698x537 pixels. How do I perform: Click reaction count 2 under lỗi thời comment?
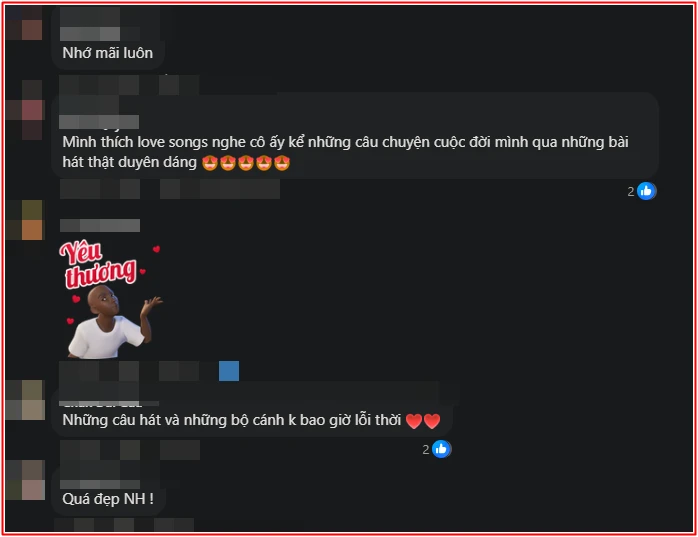click(426, 450)
